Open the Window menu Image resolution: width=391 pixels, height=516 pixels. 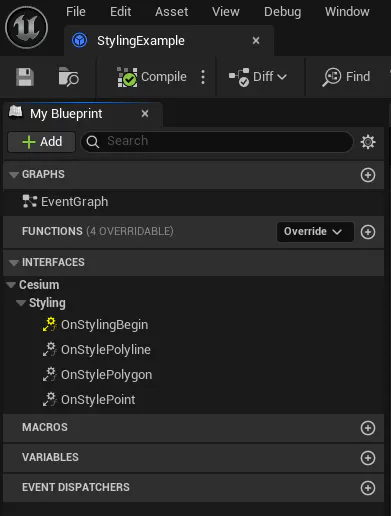pyautogui.click(x=347, y=12)
